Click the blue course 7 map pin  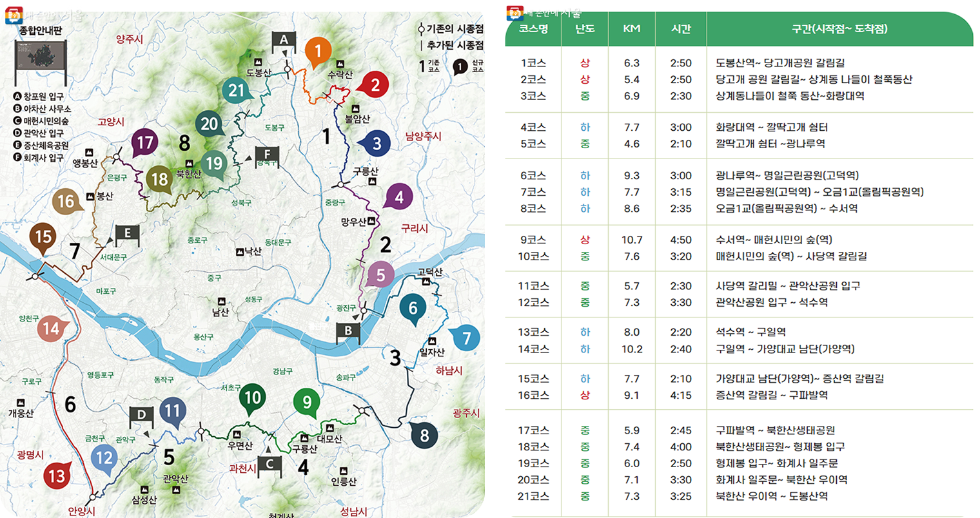[x=466, y=337]
